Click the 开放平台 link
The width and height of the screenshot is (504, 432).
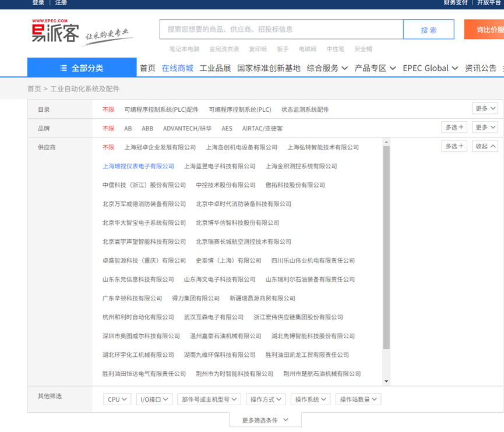(488, 4)
